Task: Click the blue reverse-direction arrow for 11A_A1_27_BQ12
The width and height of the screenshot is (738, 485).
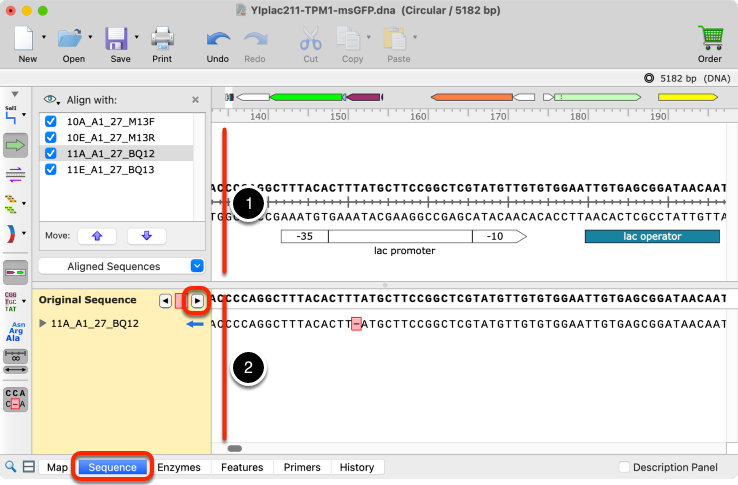Action: (195, 324)
